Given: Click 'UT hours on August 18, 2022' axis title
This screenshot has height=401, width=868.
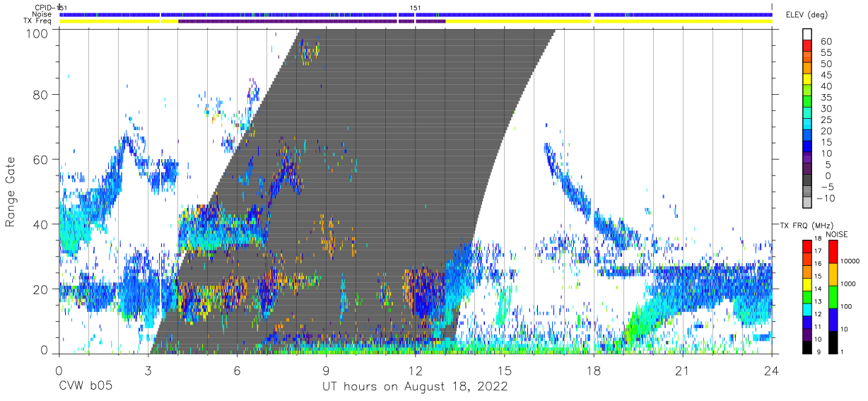Looking at the screenshot, I should point(415,388).
